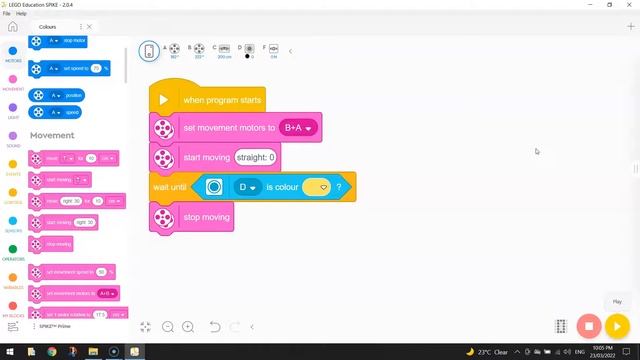Select the Movement block category
The image size is (640, 360).
(13, 82)
